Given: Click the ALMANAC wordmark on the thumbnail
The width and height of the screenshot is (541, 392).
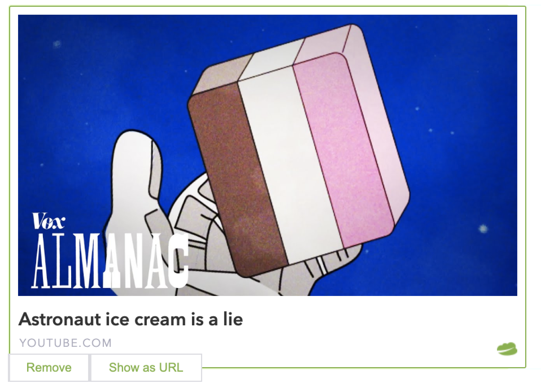Looking at the screenshot, I should tap(111, 261).
